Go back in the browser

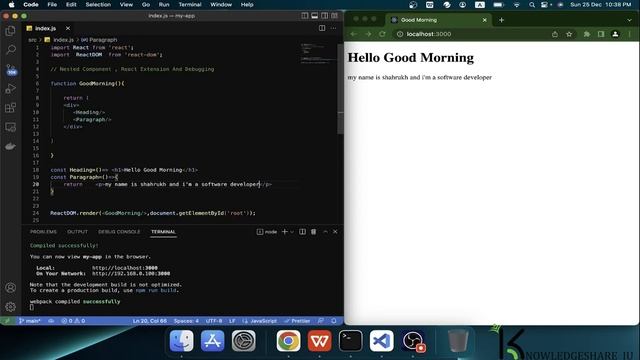(353, 34)
